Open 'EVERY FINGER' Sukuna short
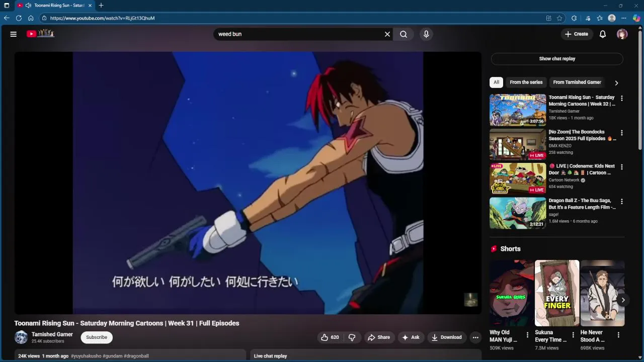The height and width of the screenshot is (362, 644). click(x=557, y=293)
